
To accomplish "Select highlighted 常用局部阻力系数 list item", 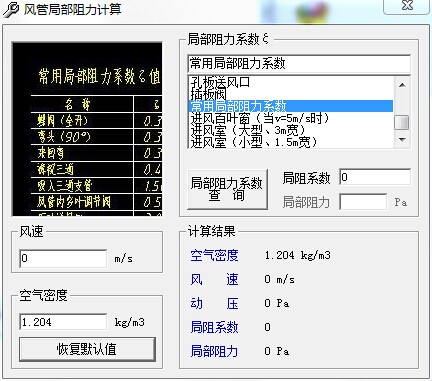I will click(291, 106).
